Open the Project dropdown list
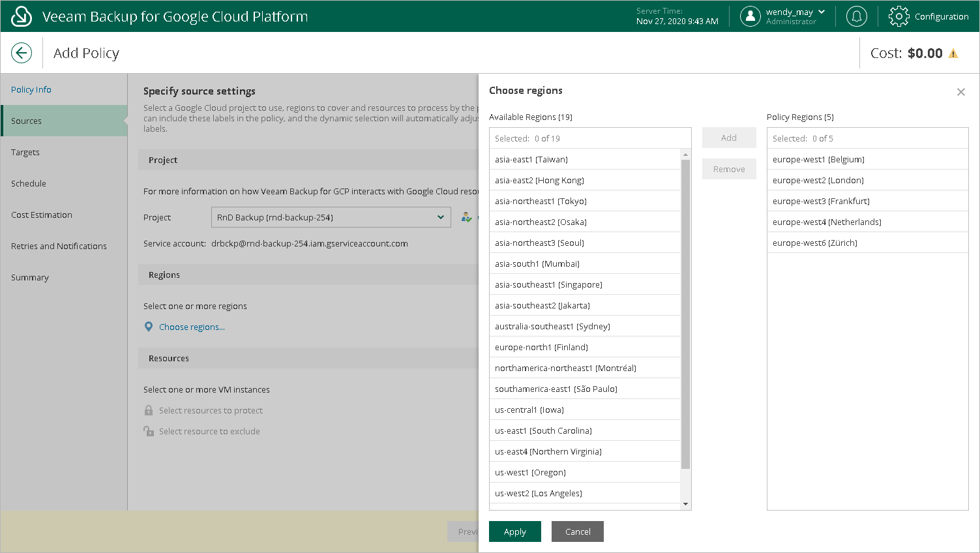 click(441, 217)
